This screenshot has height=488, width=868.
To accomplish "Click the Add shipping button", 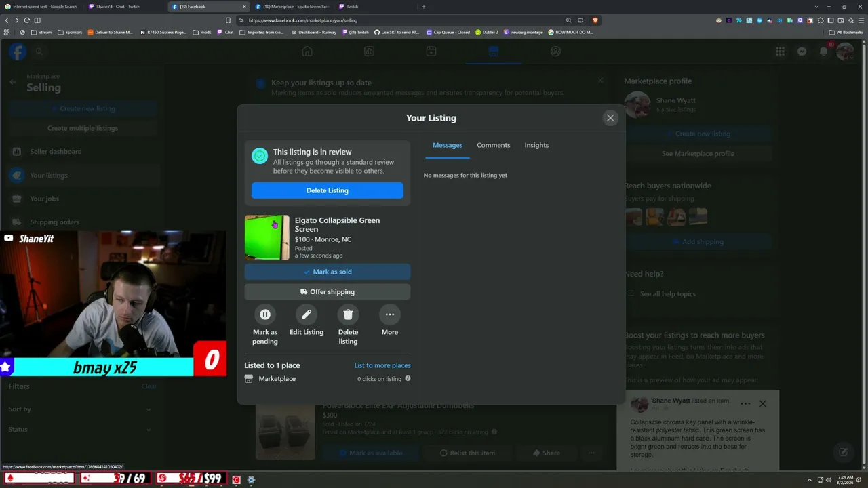I will pos(698,242).
